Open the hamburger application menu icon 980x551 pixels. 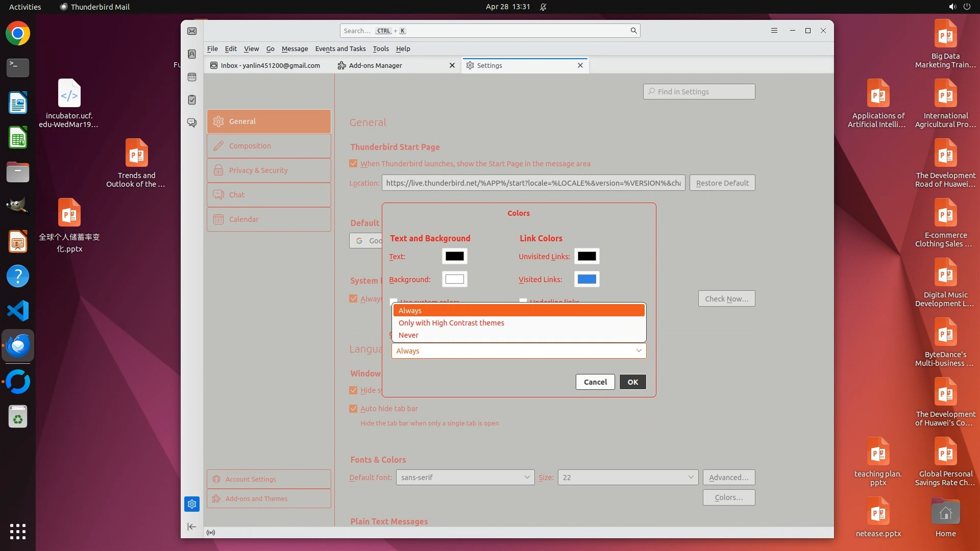(x=774, y=31)
